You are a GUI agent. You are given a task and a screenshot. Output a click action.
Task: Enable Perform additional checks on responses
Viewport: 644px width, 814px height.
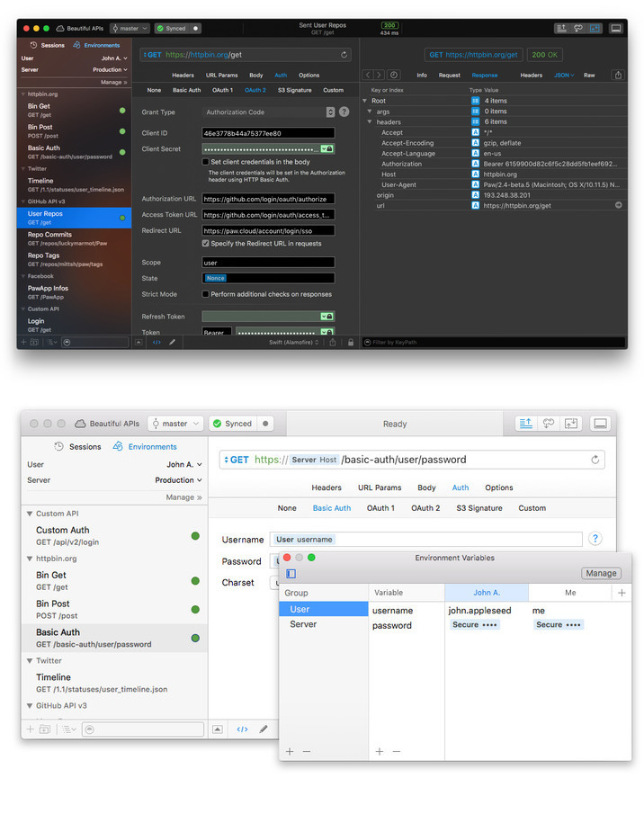(x=205, y=294)
